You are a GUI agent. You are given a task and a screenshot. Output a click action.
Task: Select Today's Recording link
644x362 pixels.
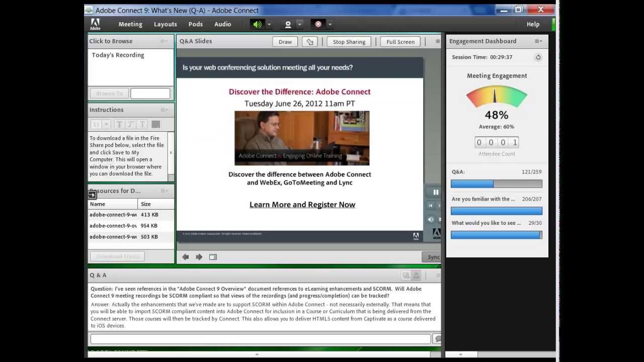[118, 55]
